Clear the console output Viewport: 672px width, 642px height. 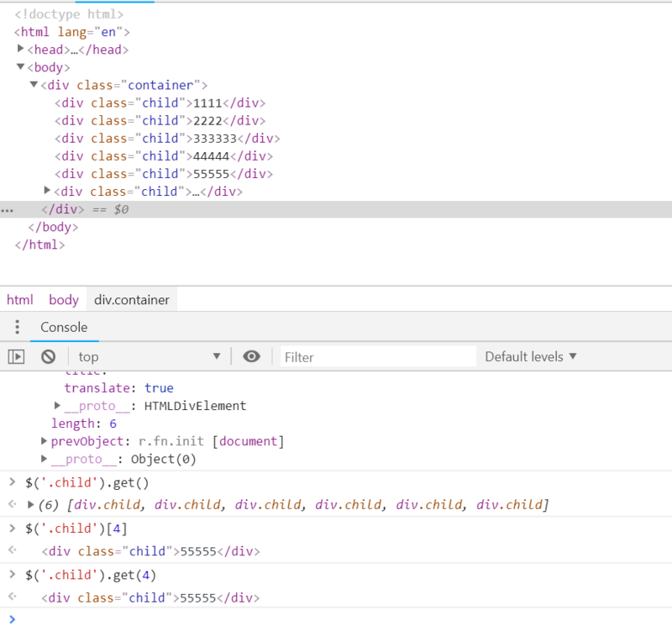(48, 356)
